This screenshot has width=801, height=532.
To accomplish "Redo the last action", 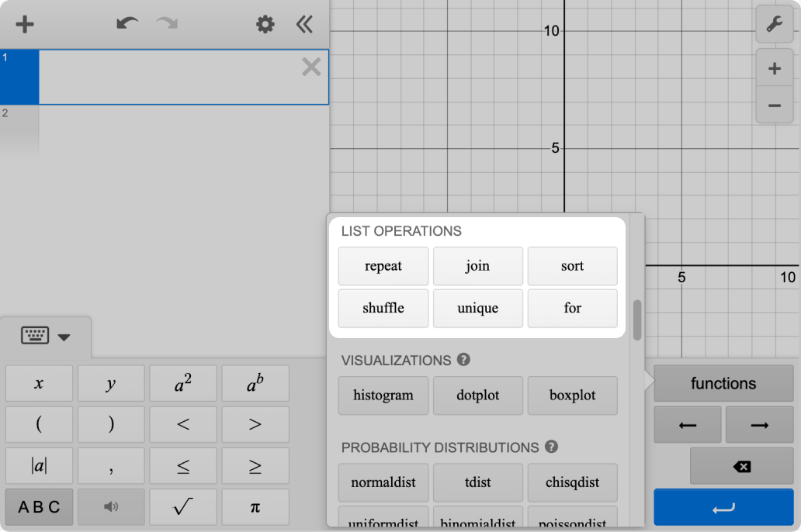I will 166,24.
